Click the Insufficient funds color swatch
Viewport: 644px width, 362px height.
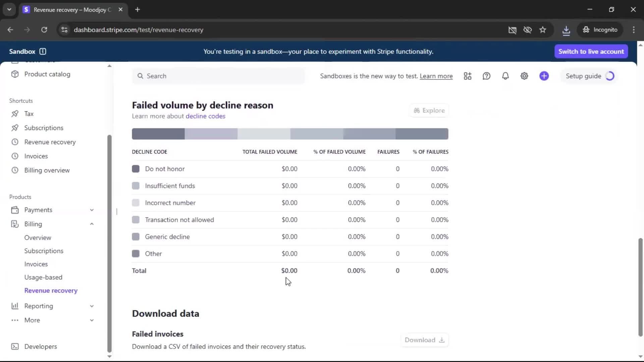tap(136, 186)
